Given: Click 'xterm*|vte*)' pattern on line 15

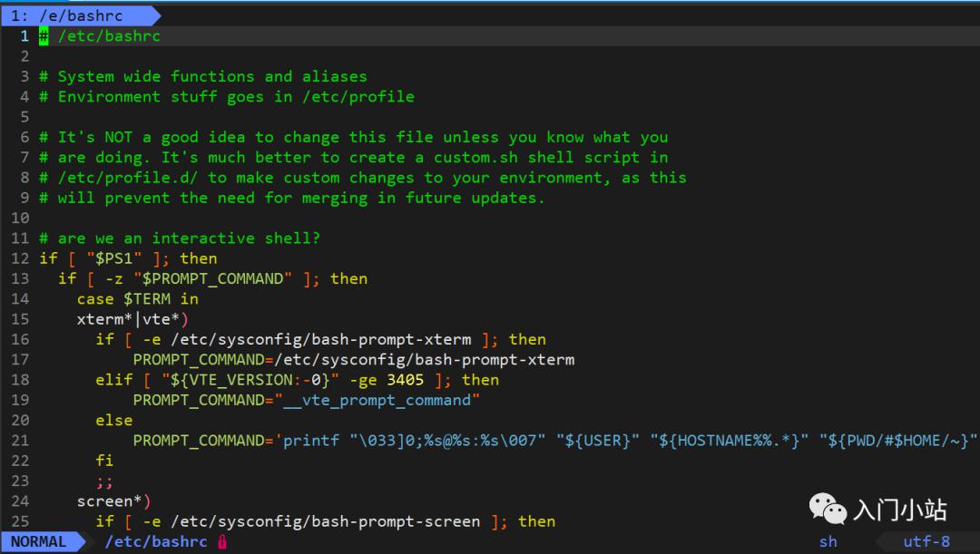Looking at the screenshot, I should tap(132, 319).
